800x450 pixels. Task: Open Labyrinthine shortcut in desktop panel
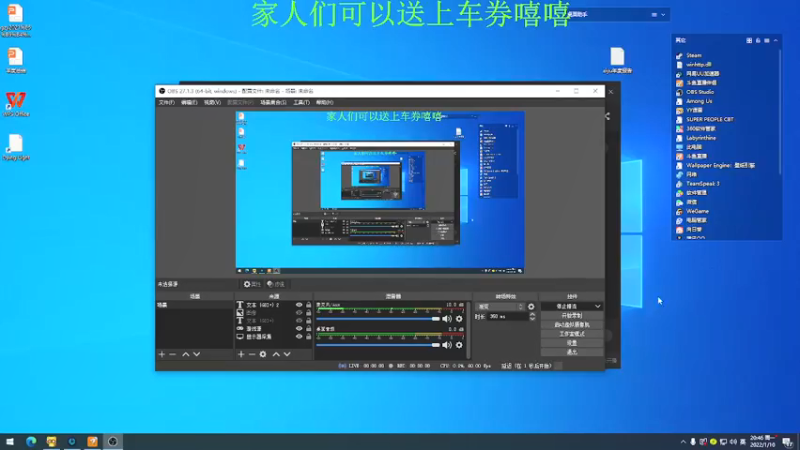pyautogui.click(x=701, y=138)
